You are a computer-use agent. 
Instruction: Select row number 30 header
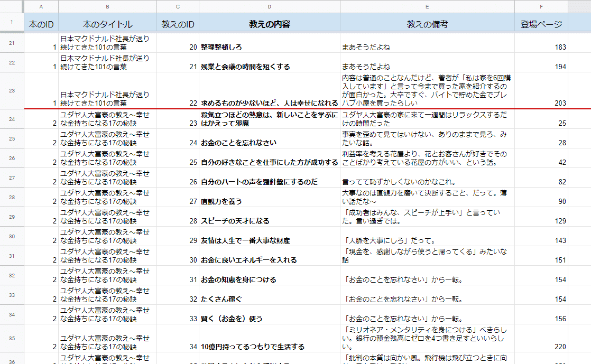click(12, 237)
